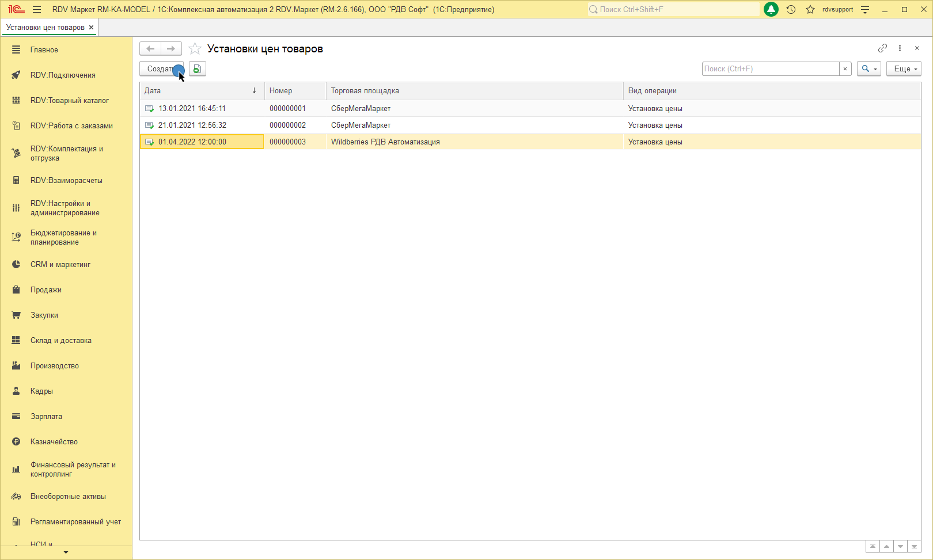Click the rdvsupport user name
The width and height of the screenshot is (933, 560).
coord(837,9)
